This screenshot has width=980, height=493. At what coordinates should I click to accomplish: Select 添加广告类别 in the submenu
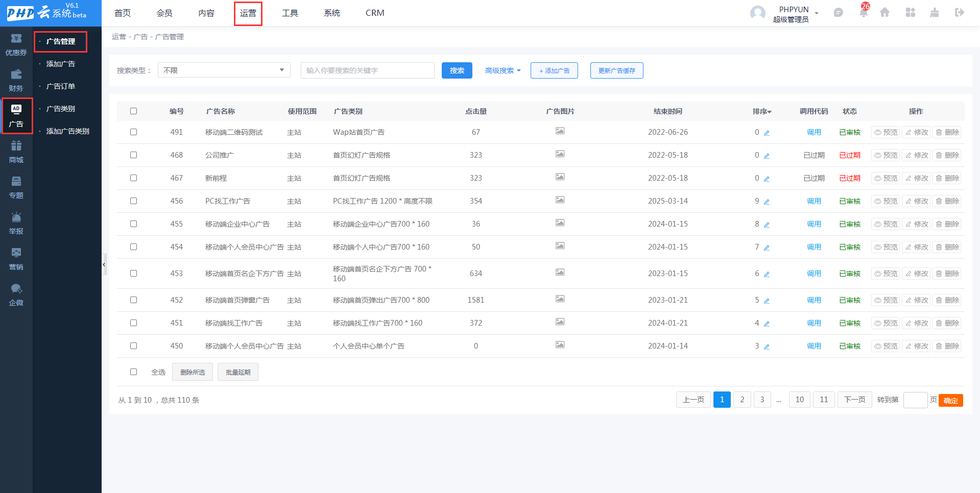(x=67, y=131)
